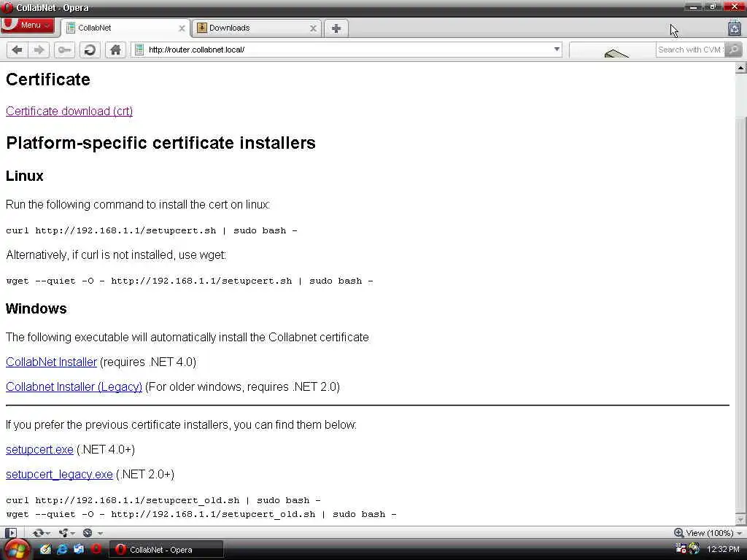Open the Opera Link sync icon in status bar
This screenshot has width=747, height=560.
pos(38,533)
